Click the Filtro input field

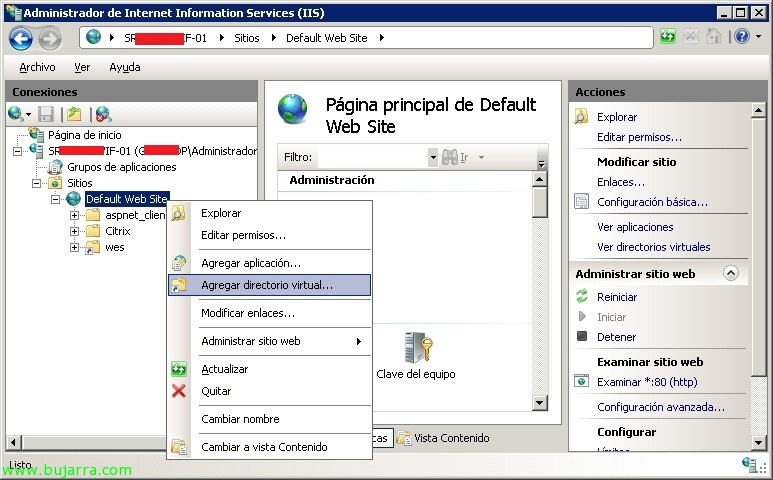tap(373, 157)
